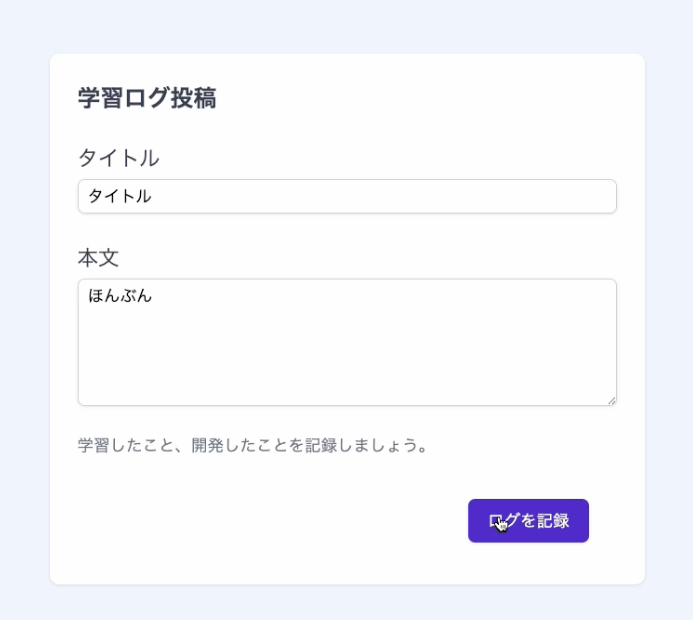This screenshot has height=620, width=693.
Task: Click the 本文 label above the textarea
Action: [98, 258]
